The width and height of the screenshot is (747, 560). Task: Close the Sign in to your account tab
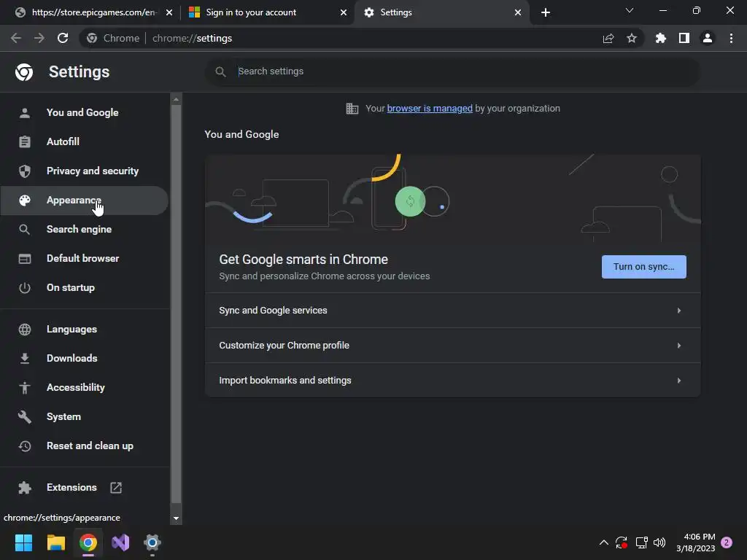tap(344, 12)
